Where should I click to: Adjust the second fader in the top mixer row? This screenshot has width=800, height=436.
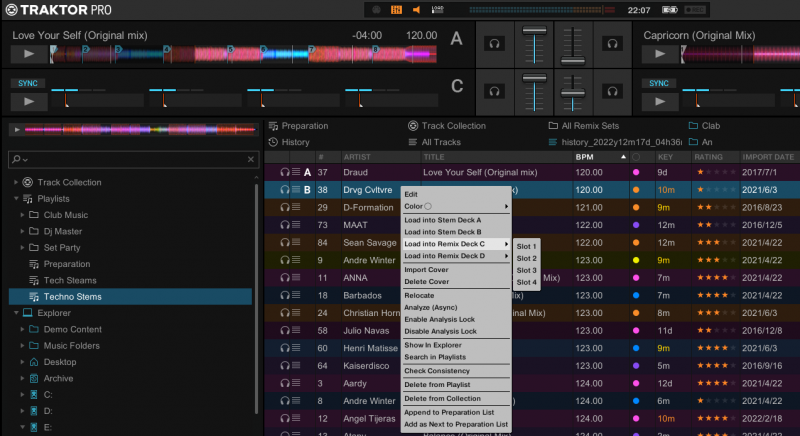pos(573,60)
